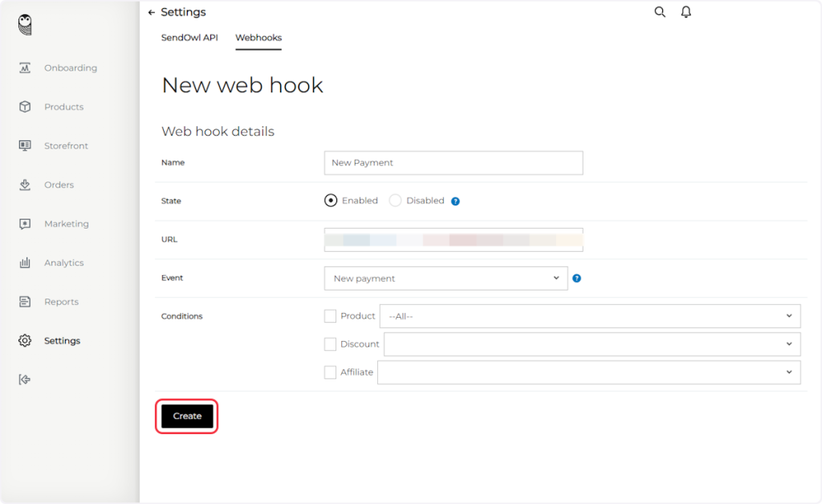Click the logout icon below Settings
Viewport: 822px width, 504px height.
(25, 380)
